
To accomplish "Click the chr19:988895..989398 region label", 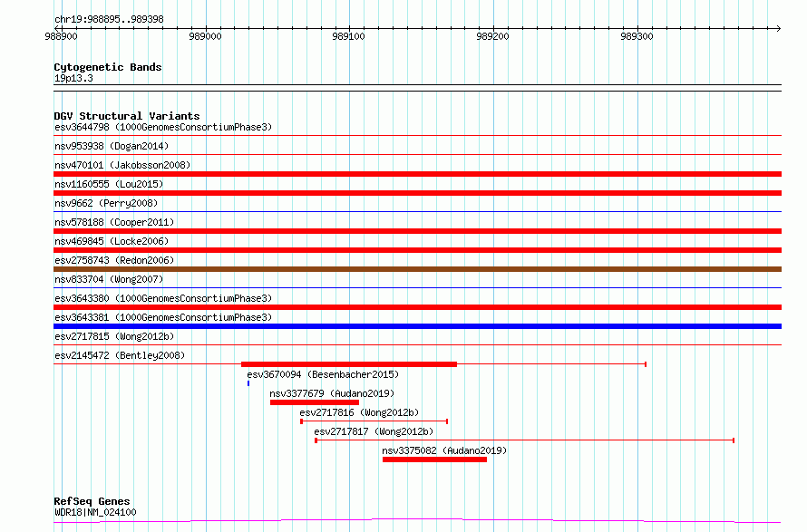I will click(109, 20).
